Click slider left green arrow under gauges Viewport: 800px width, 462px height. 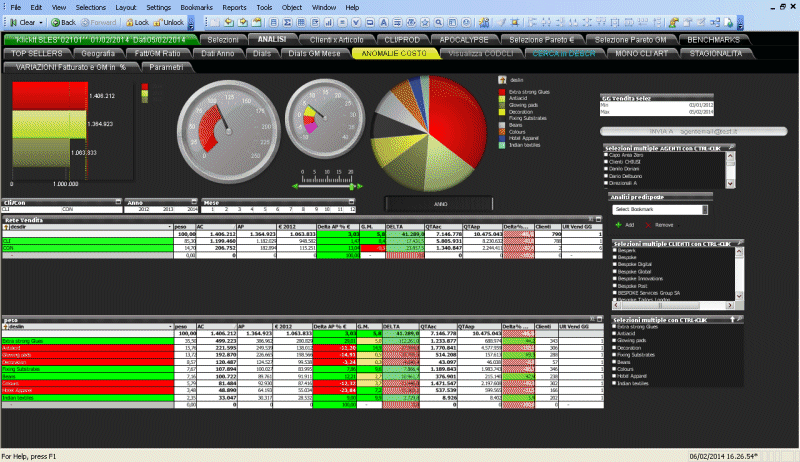(x=294, y=186)
